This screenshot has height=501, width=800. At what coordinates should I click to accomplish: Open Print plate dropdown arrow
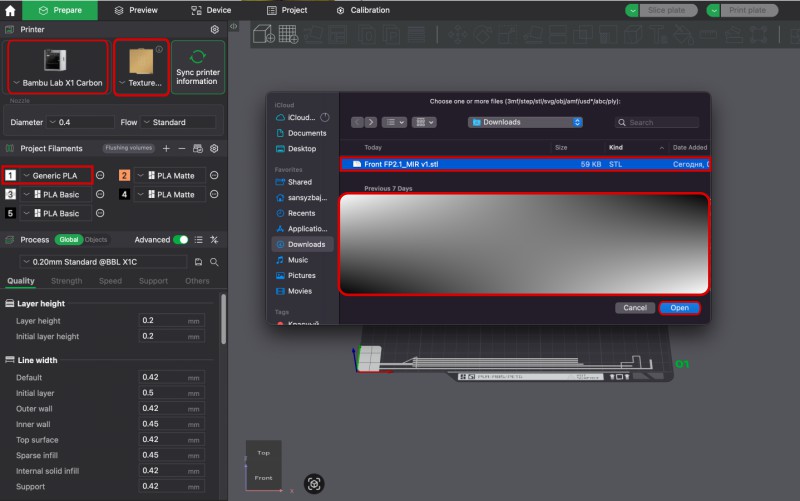point(713,10)
